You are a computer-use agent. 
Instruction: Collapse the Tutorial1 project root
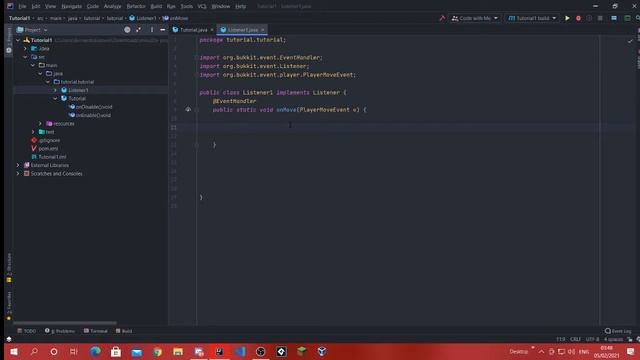pos(18,40)
